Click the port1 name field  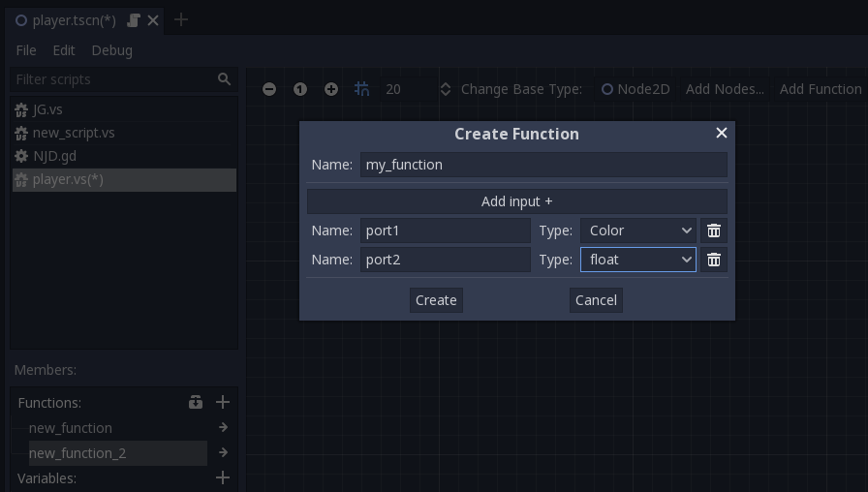click(x=446, y=231)
